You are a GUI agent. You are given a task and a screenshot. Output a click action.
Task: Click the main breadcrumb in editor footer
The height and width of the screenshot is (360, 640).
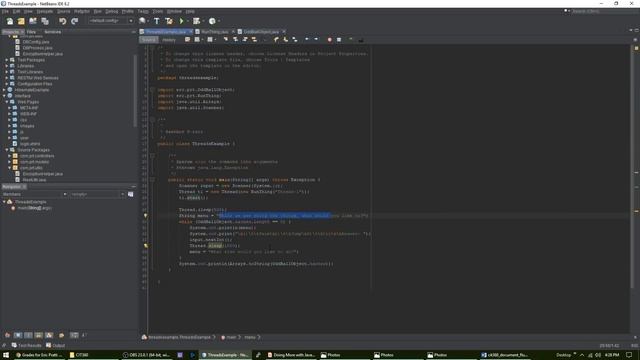(x=231, y=337)
